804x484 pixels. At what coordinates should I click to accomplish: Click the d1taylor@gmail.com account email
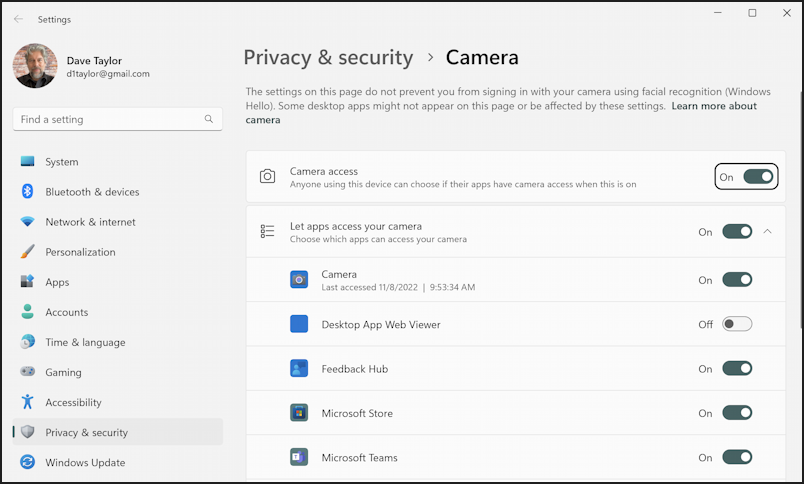[108, 74]
